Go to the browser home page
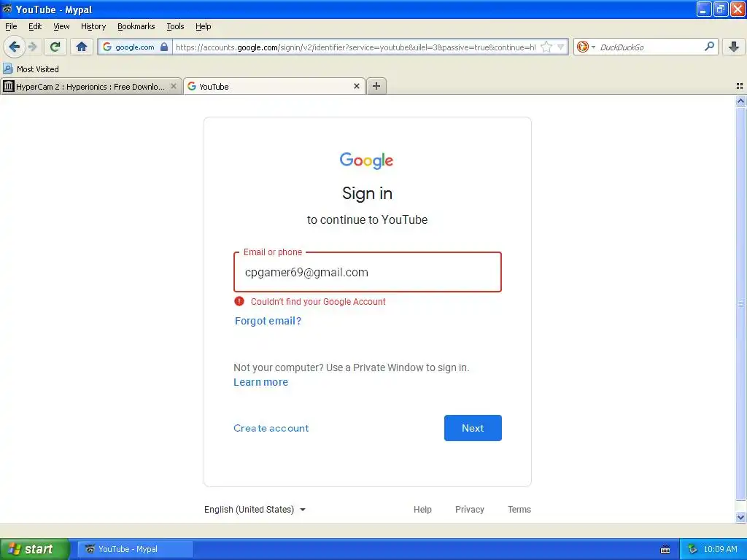Image resolution: width=747 pixels, height=560 pixels. point(82,47)
